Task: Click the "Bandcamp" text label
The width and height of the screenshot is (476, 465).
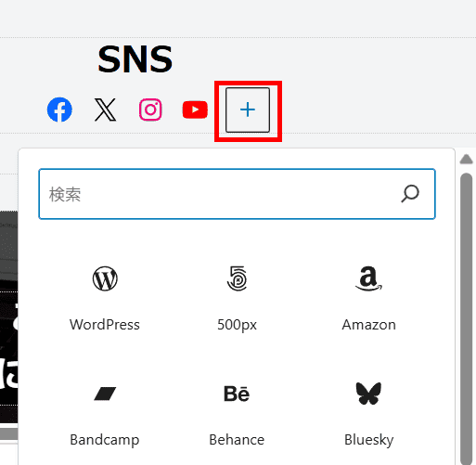Action: coord(105,440)
